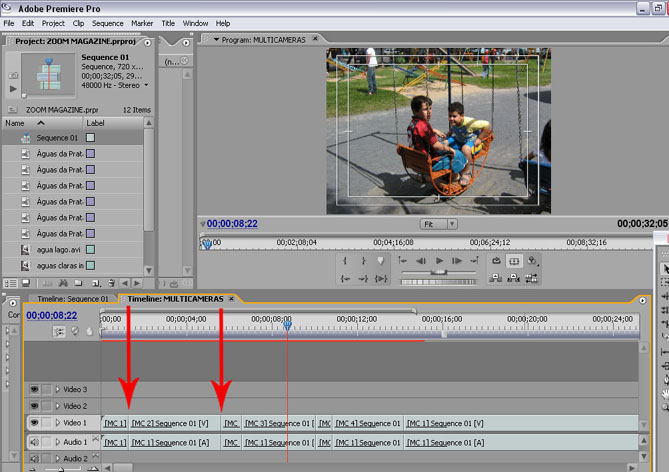
Task: Click the Sequence 01 label color swatch
Action: click(x=90, y=138)
